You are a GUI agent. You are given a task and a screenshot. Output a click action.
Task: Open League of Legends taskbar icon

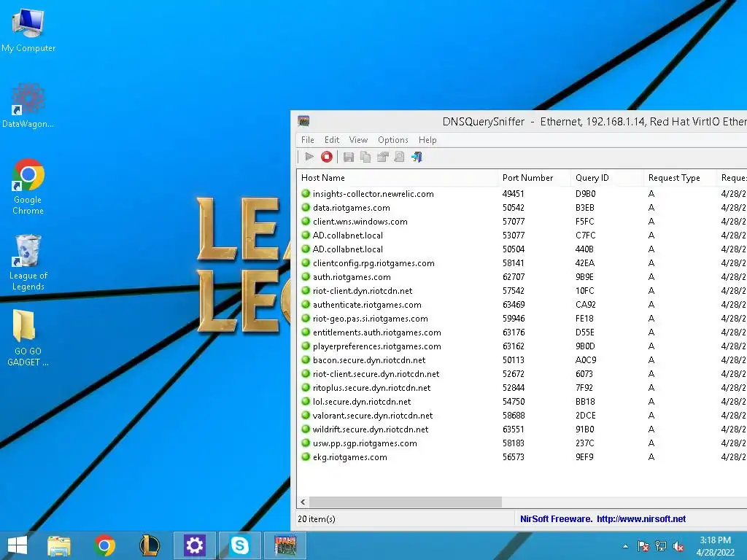[150, 545]
